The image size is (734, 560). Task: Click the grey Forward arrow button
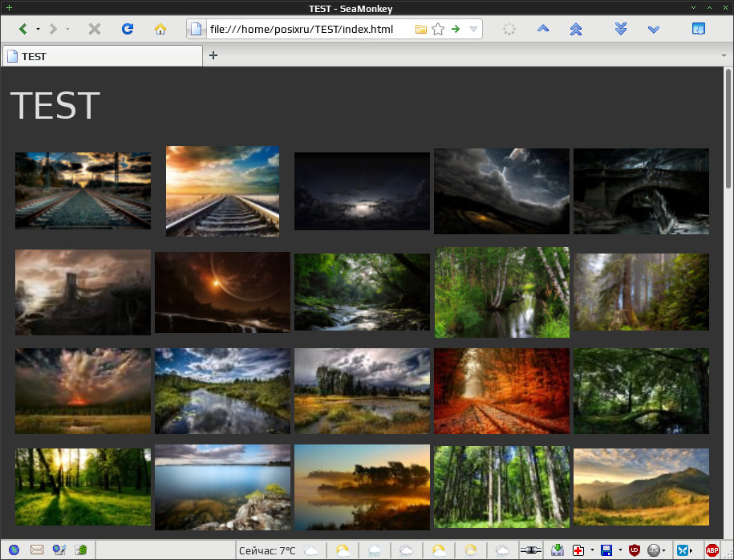tap(53, 29)
